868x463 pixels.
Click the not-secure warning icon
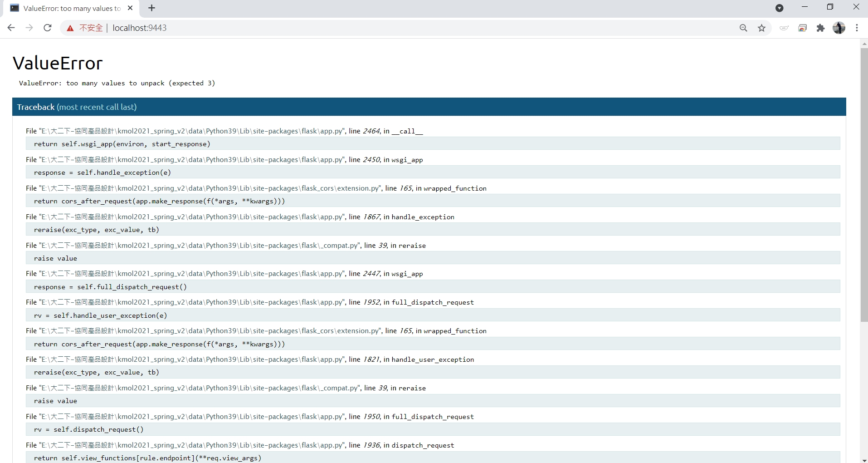pyautogui.click(x=70, y=28)
